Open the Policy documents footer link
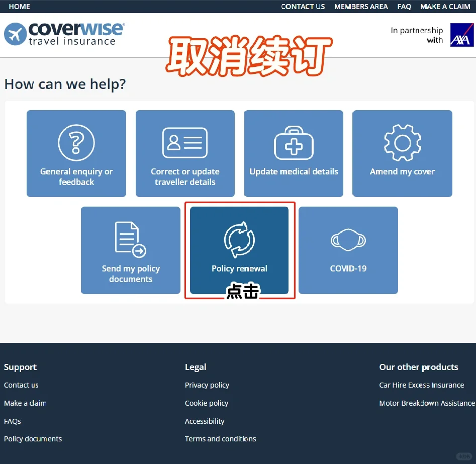Image resolution: width=476 pixels, height=464 pixels. point(33,439)
